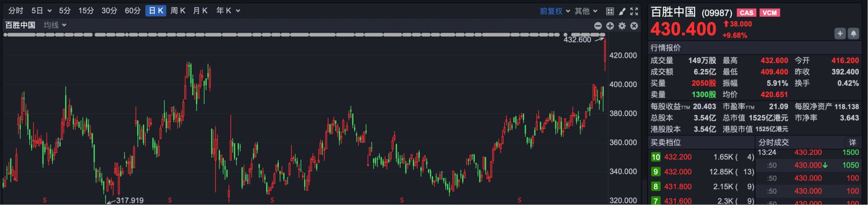This screenshot has height=205, width=868.
Task: Expand the 其他 dropdown menu
Action: click(586, 11)
